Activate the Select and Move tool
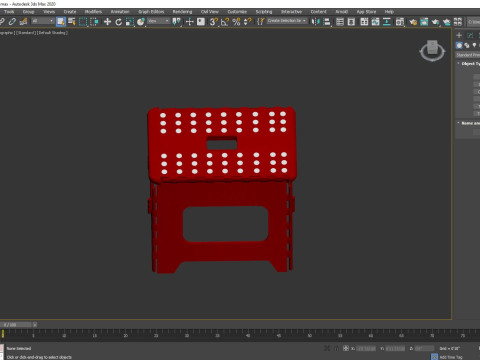 107,22
